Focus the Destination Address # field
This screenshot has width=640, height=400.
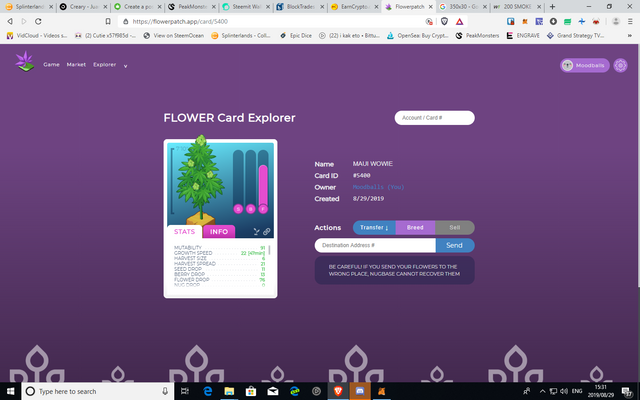(x=375, y=245)
